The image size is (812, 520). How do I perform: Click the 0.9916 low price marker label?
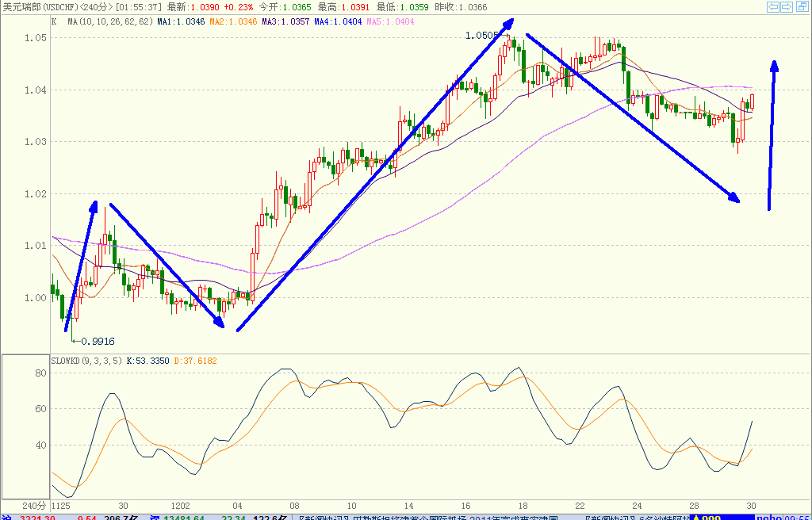pos(98,342)
